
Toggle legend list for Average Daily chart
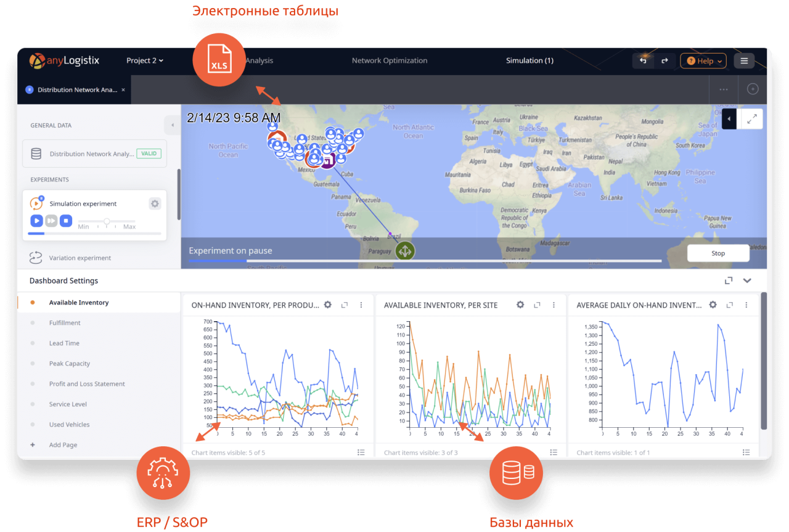(x=746, y=452)
